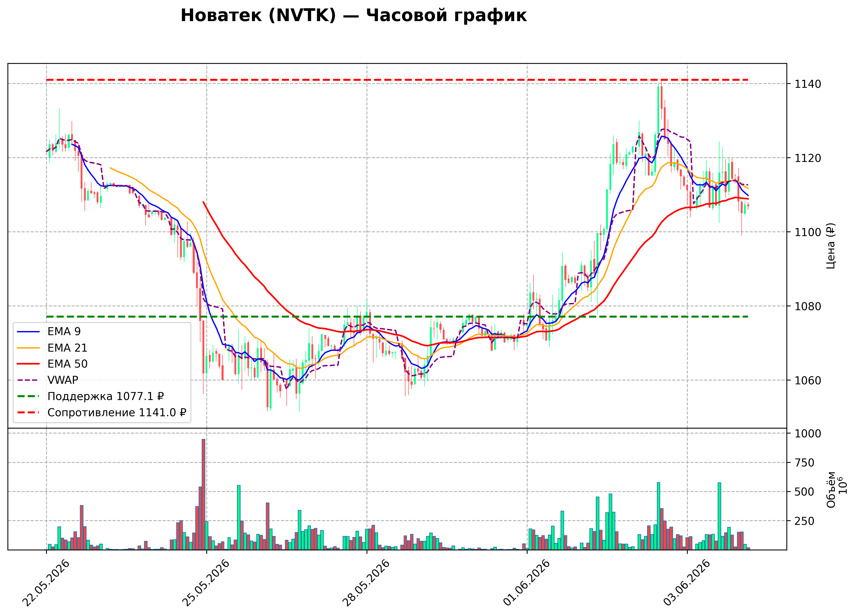This screenshot has height=616, width=857.
Task: Select the 1100 price axis tick label
Action: pos(808,232)
